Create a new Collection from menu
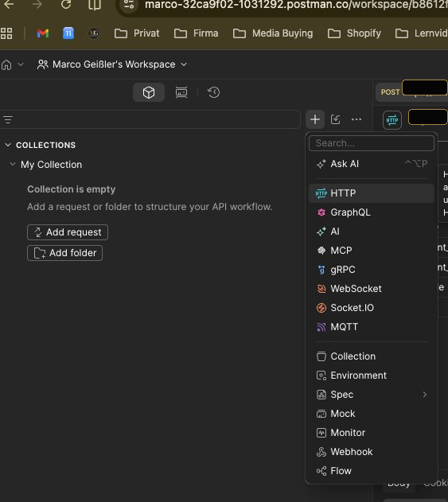Image resolution: width=448 pixels, height=502 pixels. 372,356
